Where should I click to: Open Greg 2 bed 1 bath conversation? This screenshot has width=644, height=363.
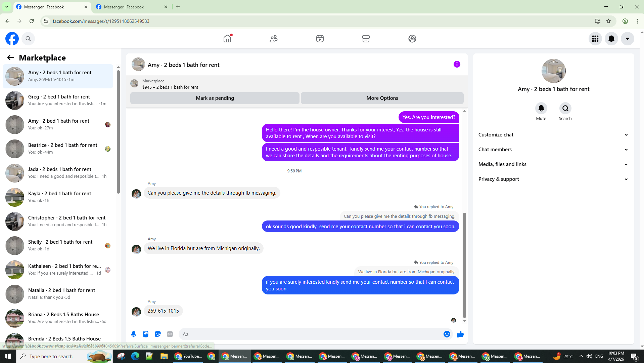(58, 100)
